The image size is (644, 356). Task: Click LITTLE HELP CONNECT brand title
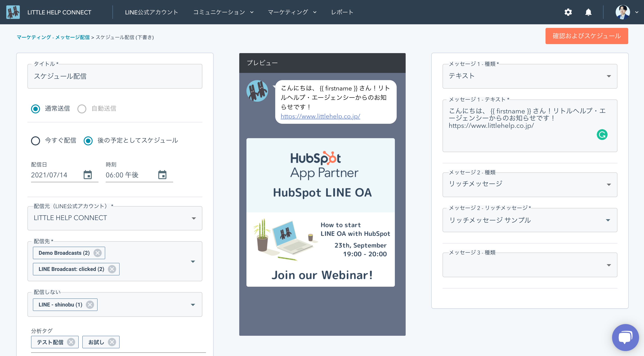[59, 12]
